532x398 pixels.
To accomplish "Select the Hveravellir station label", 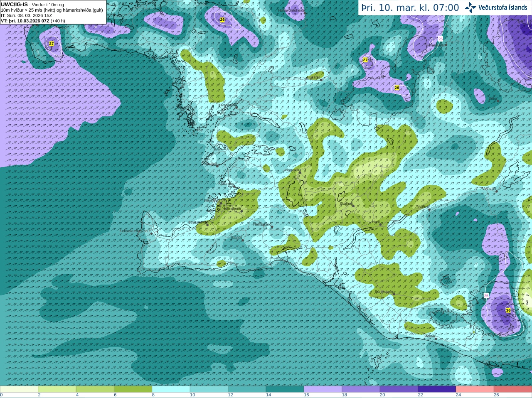I will click(x=436, y=45).
